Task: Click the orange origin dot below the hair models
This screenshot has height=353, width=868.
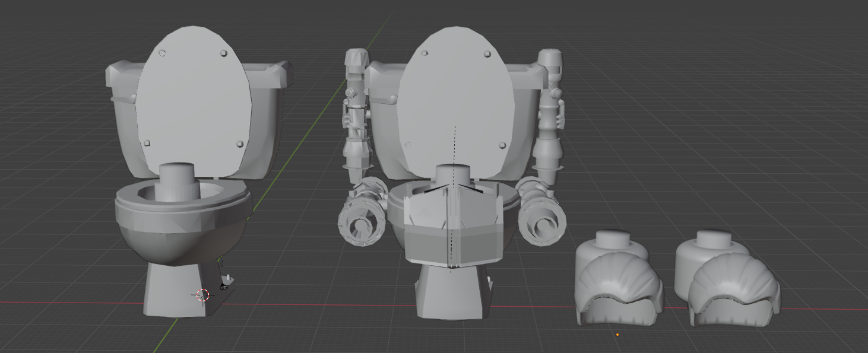Action: pyautogui.click(x=617, y=335)
